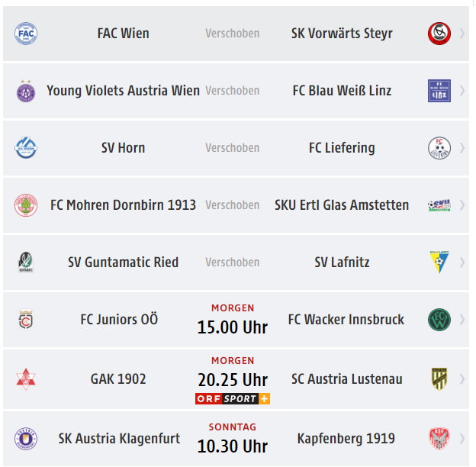Viewport: 476px width, 467px height.
Task: Click the ORF Sport+ broadcast badge
Action: tap(233, 398)
